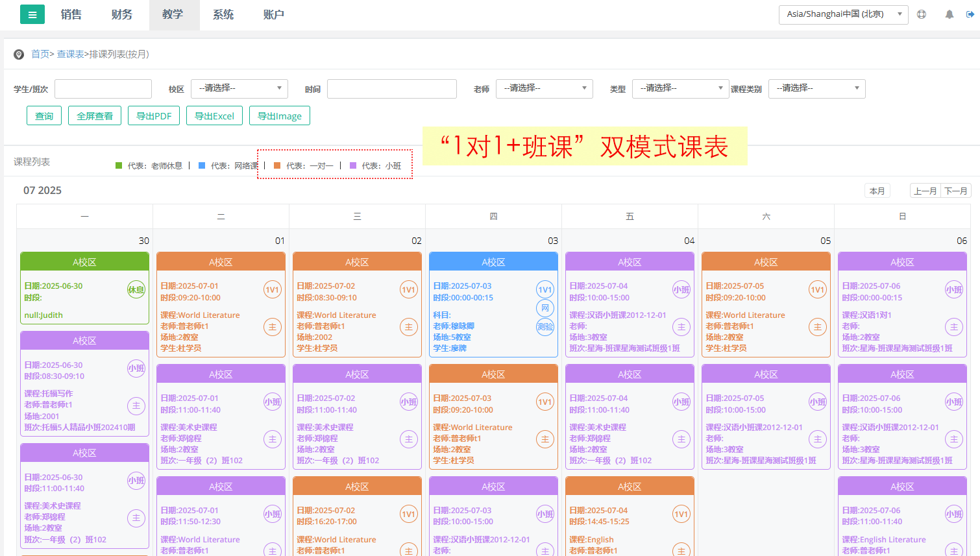Click the 导出PDF button
This screenshot has width=980, height=556.
click(154, 116)
